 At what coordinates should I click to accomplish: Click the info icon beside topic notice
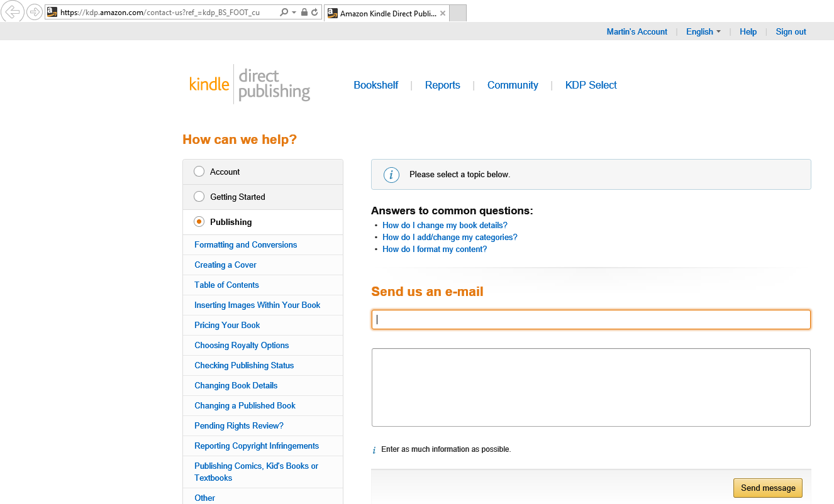pyautogui.click(x=391, y=175)
